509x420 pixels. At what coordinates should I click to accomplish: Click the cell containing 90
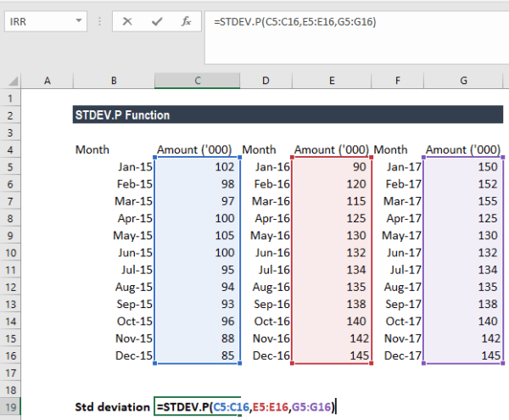tap(332, 167)
